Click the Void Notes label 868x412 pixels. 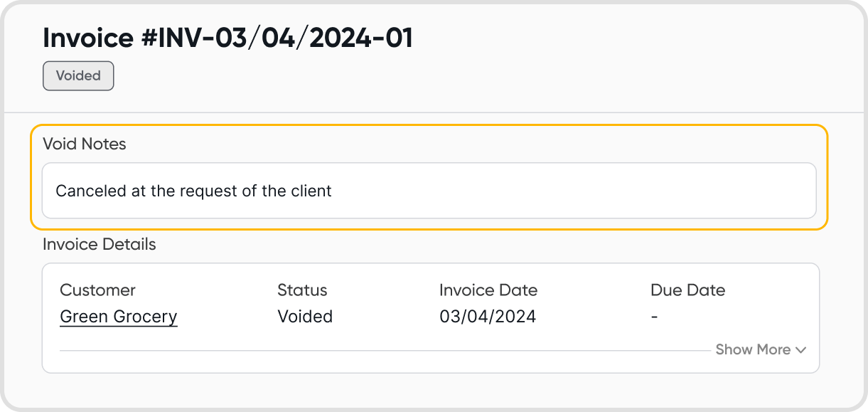coord(84,144)
